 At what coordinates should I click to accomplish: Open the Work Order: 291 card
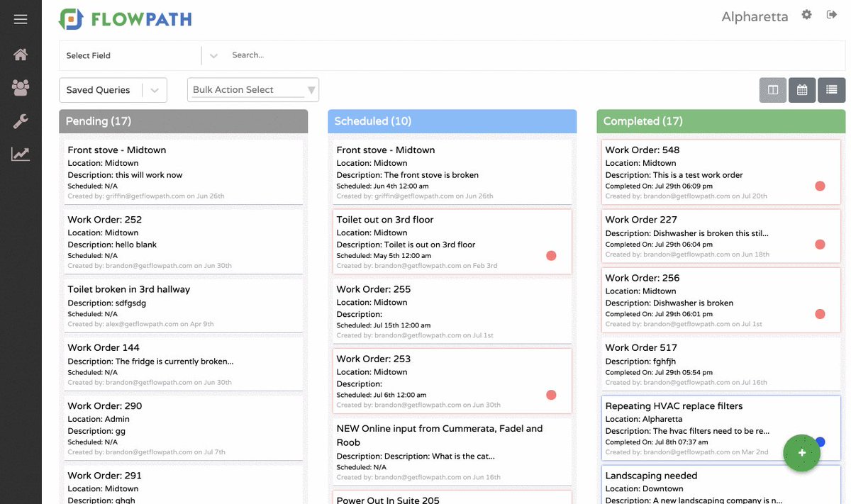[x=183, y=485]
